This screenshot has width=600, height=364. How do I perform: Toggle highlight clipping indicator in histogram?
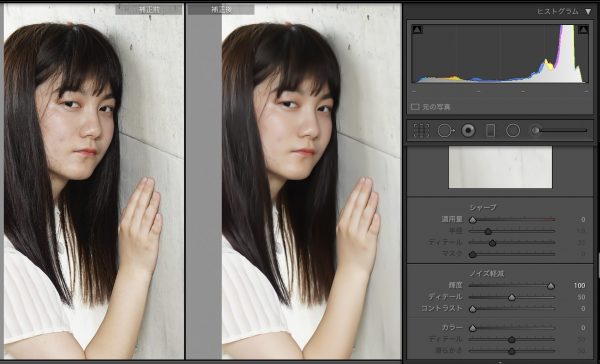pos(583,29)
